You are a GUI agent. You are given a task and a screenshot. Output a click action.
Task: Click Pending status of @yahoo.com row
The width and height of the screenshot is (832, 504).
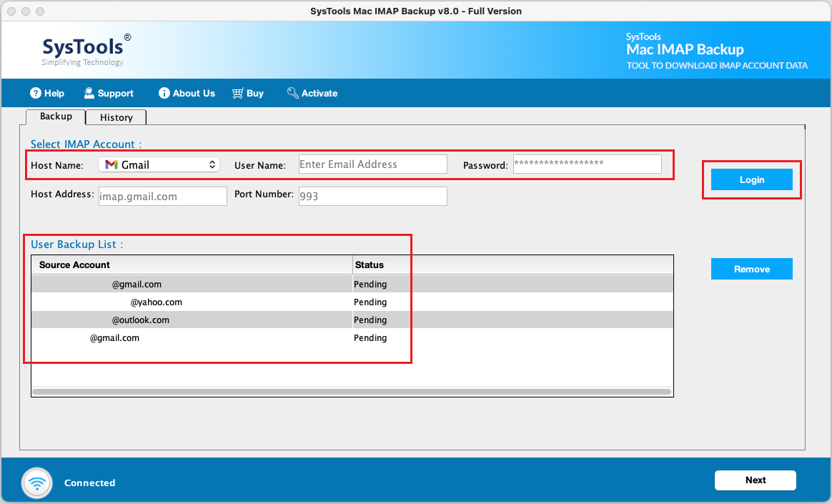(370, 302)
